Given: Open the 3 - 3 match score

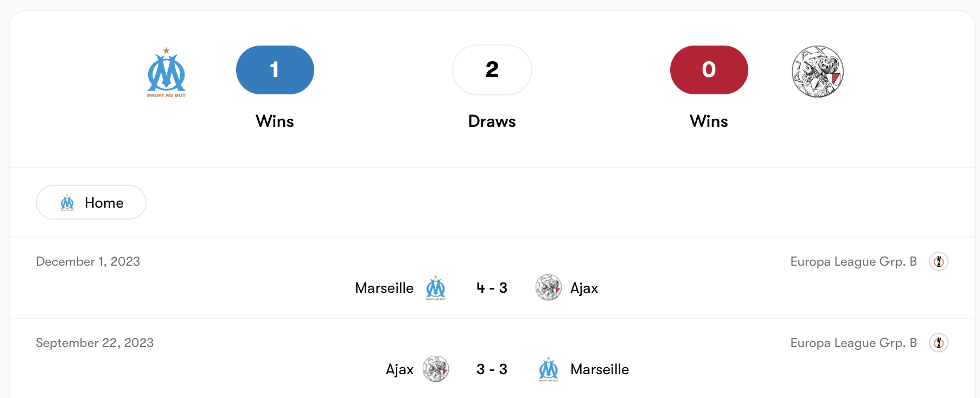Looking at the screenshot, I should (492, 369).
